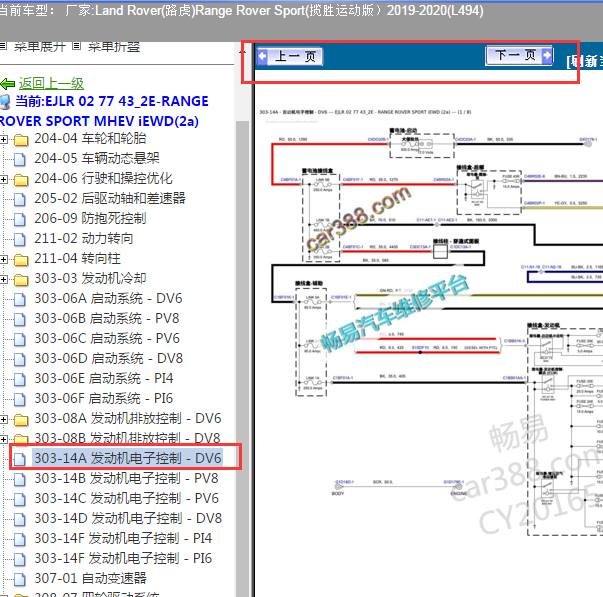Click page icon of 206-09 防抱死控制
Screen dimensions: 603x597
20,219
